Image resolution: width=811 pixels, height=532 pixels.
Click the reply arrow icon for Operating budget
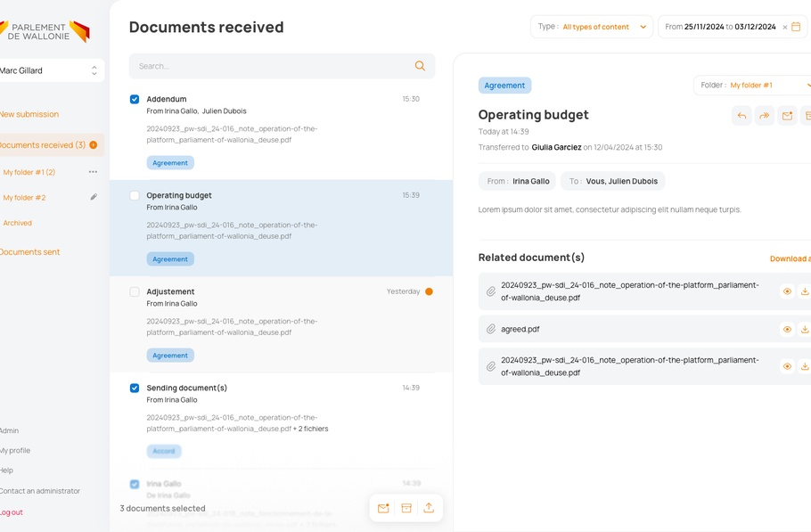(x=741, y=116)
